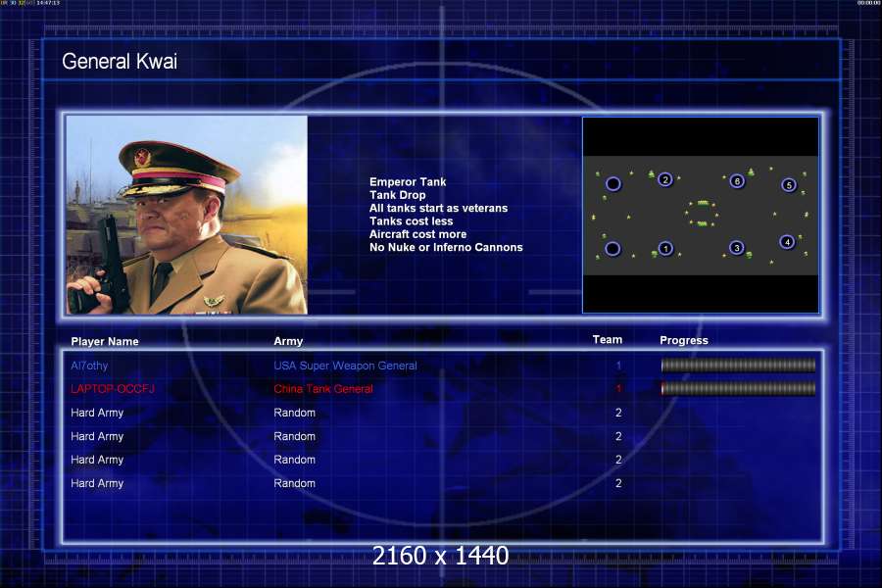882x588 pixels.
Task: Click 'China Tank General' army entry
Action: (323, 389)
